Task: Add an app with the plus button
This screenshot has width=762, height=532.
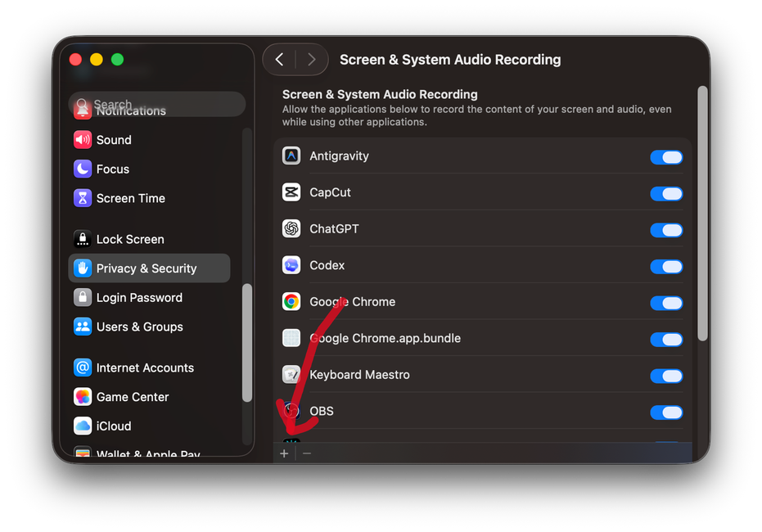Action: (x=284, y=452)
